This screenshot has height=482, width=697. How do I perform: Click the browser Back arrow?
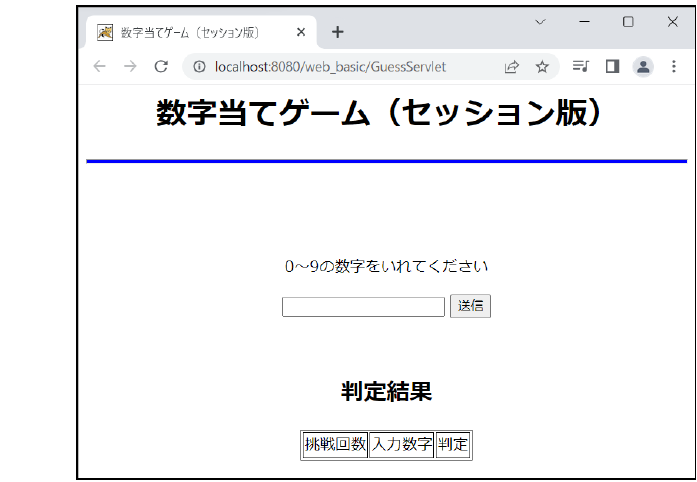click(x=99, y=67)
